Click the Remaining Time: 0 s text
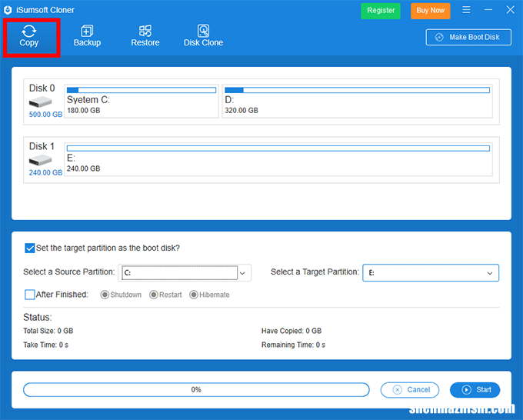Screen dimensions: 523x420 coord(293,345)
